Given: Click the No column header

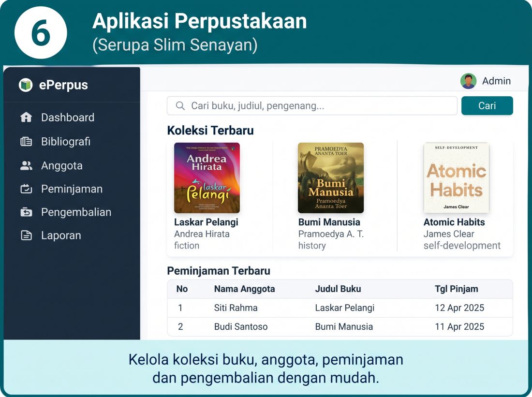Looking at the screenshot, I should tap(182, 289).
